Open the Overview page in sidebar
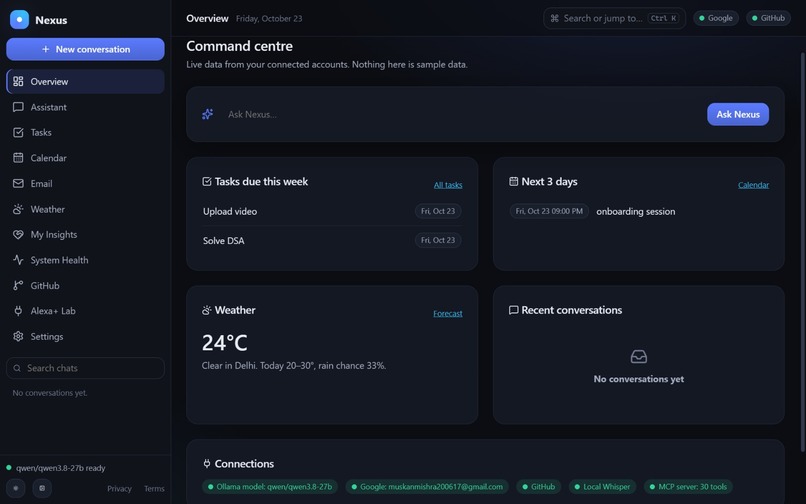 coord(85,81)
